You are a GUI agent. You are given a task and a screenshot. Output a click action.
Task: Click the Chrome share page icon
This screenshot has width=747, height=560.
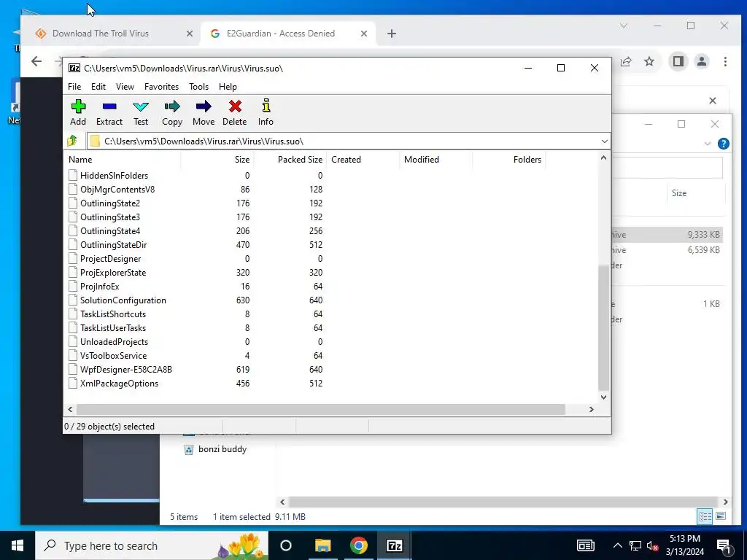coord(625,61)
